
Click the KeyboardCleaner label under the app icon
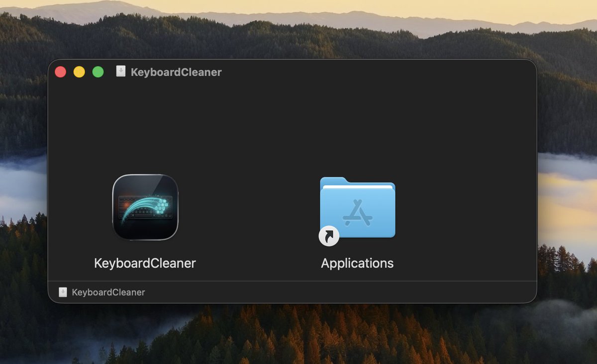click(145, 263)
